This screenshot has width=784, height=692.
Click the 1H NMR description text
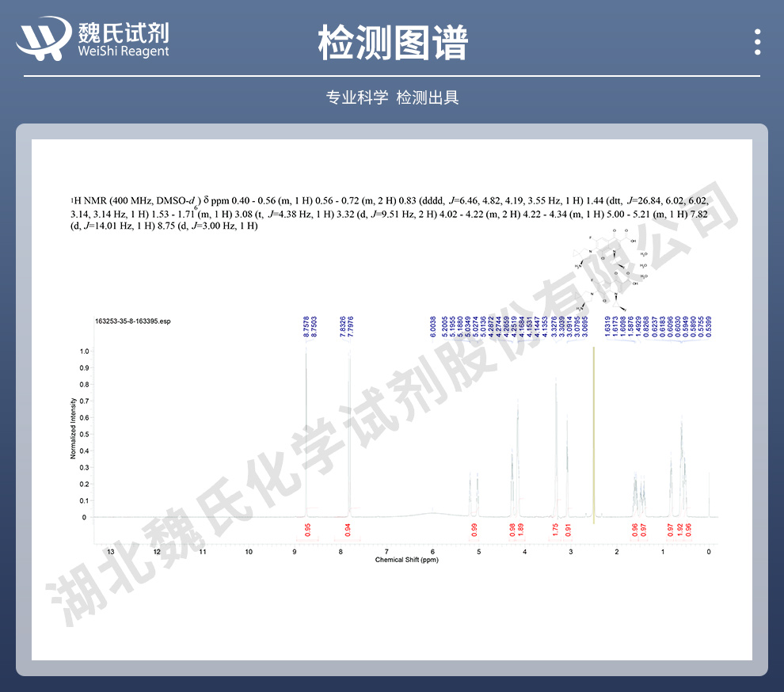(390, 213)
